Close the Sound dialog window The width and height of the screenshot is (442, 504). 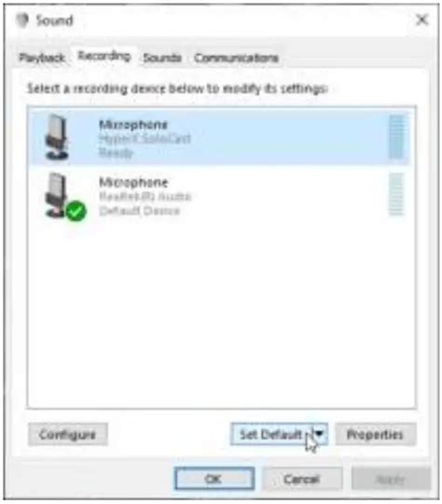tap(421, 20)
